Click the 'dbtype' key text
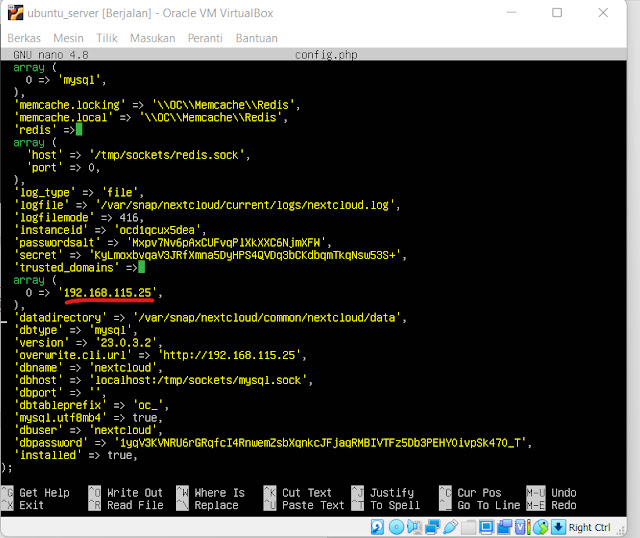Viewport: 640px width, 538px height. tap(38, 330)
